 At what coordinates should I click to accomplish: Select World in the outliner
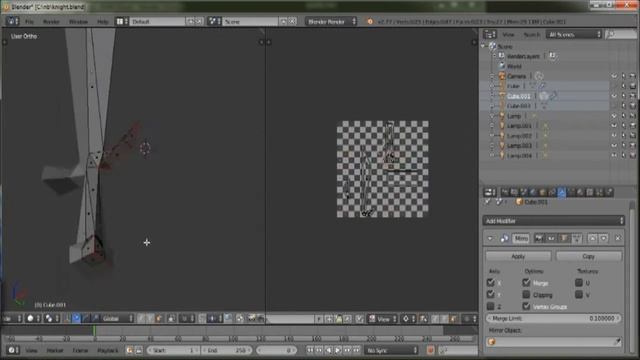[514, 66]
